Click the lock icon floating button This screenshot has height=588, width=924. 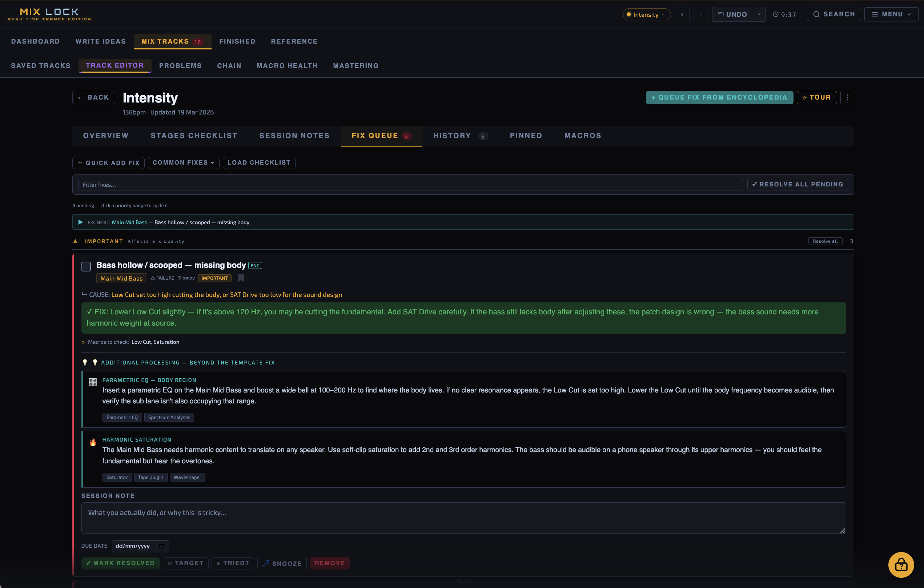pos(901,564)
